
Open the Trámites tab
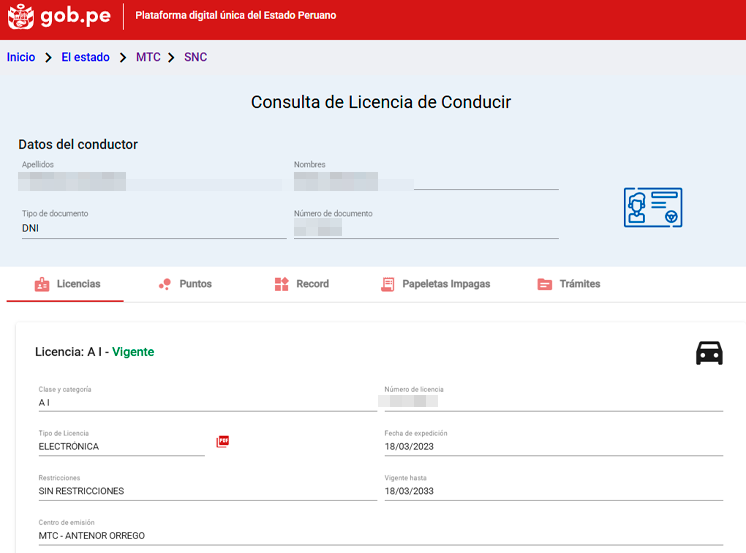569,284
